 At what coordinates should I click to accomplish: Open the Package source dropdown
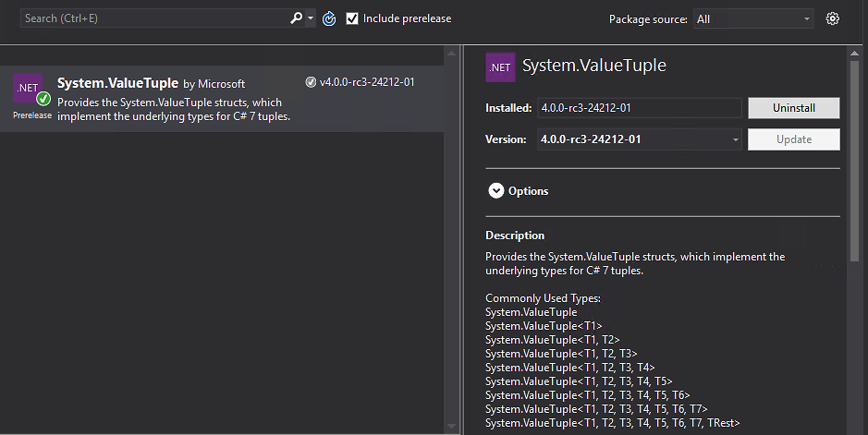(x=753, y=18)
